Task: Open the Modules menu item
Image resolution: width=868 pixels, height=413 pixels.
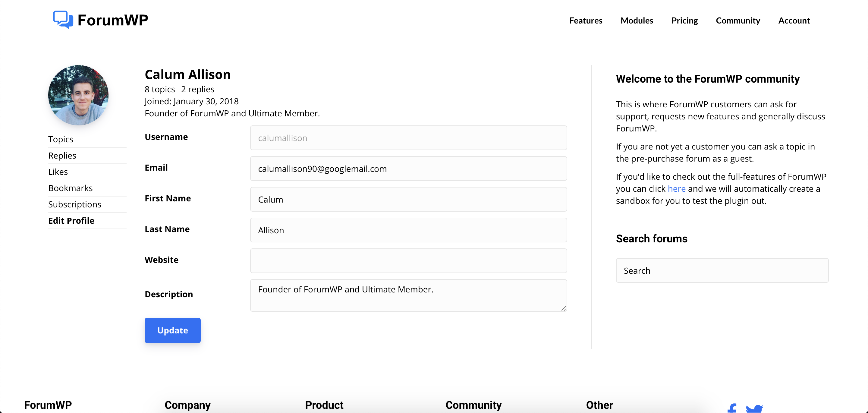Action: (637, 20)
